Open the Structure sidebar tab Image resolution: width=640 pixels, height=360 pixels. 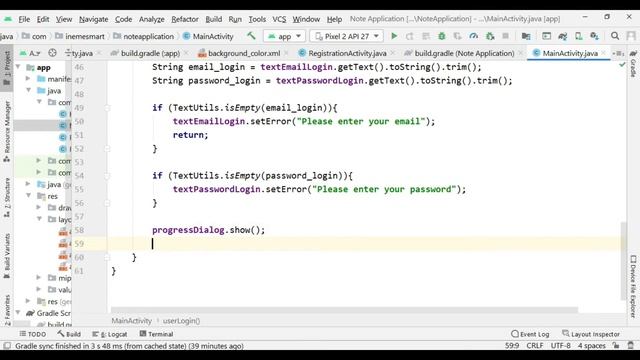[x=7, y=198]
